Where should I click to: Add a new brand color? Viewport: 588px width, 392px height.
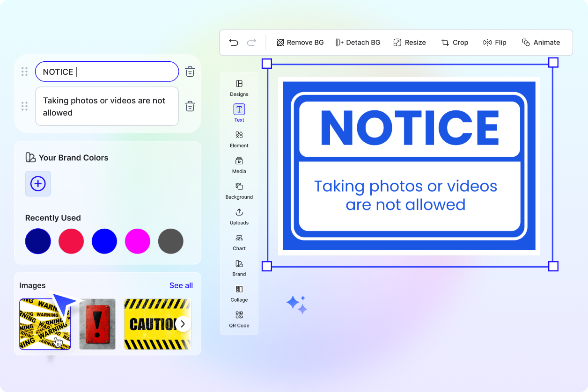click(38, 183)
